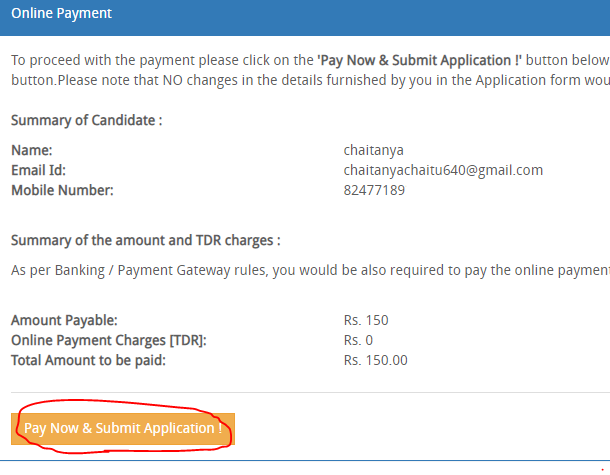Click the Name: field label
This screenshot has width=610, height=475.
(32, 151)
